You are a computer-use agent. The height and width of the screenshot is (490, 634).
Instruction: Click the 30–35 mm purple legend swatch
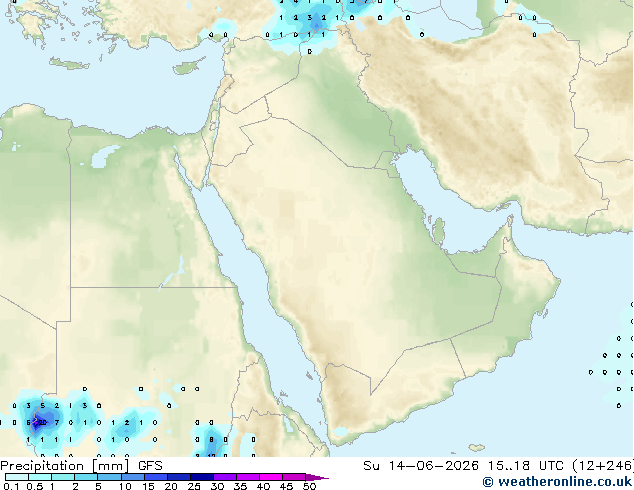coord(225,477)
